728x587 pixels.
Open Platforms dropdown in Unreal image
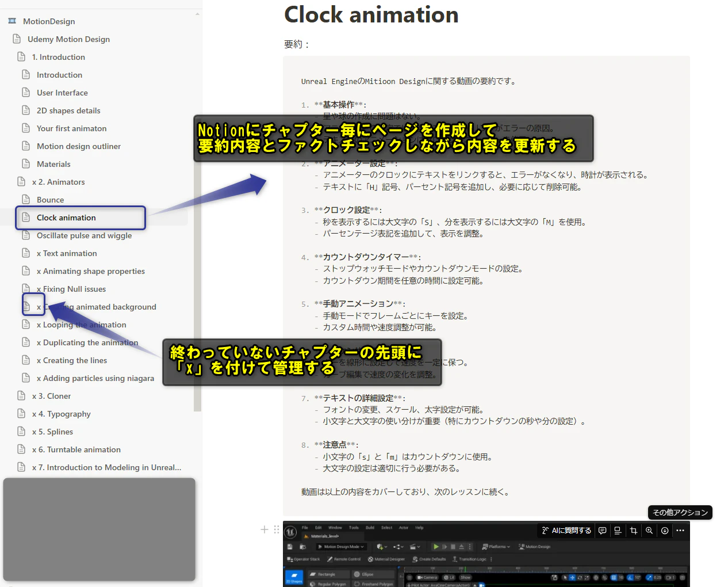point(496,547)
